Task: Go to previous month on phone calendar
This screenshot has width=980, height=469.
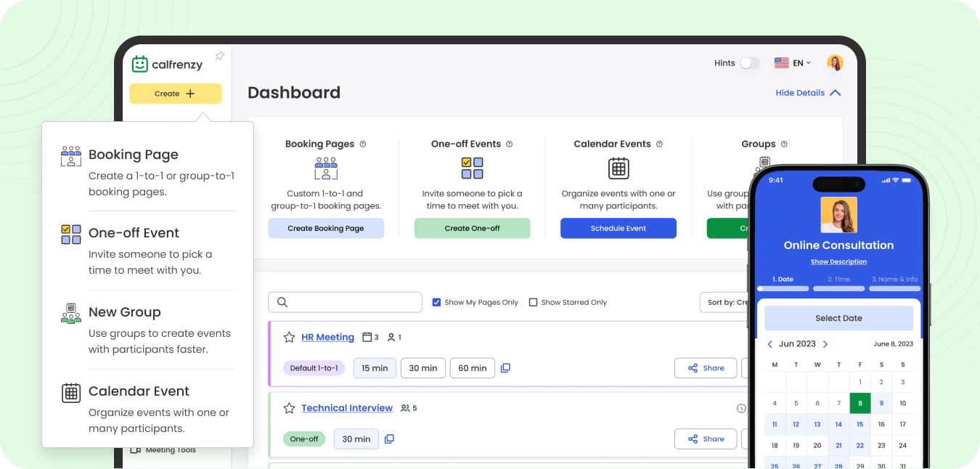Action: pos(769,344)
